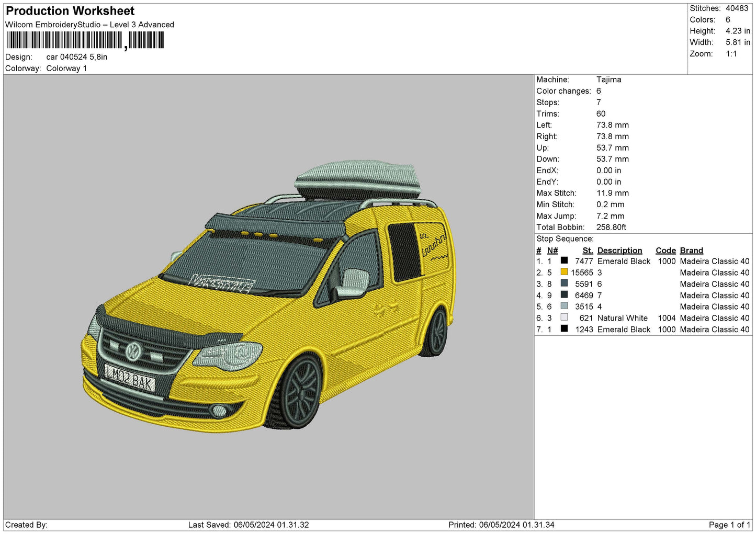Screen dimensions: 756x534
Task: Click the "Created By:" footer label
Action: (26, 525)
